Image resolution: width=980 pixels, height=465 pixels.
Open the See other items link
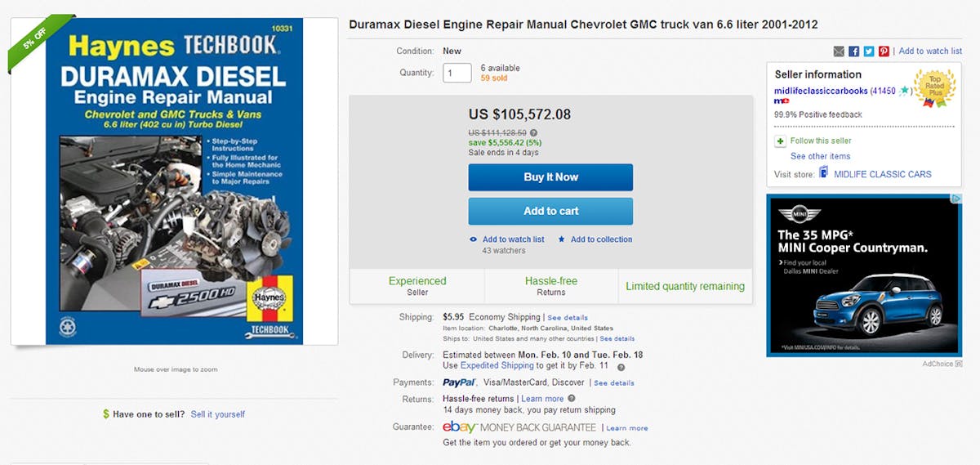820,156
